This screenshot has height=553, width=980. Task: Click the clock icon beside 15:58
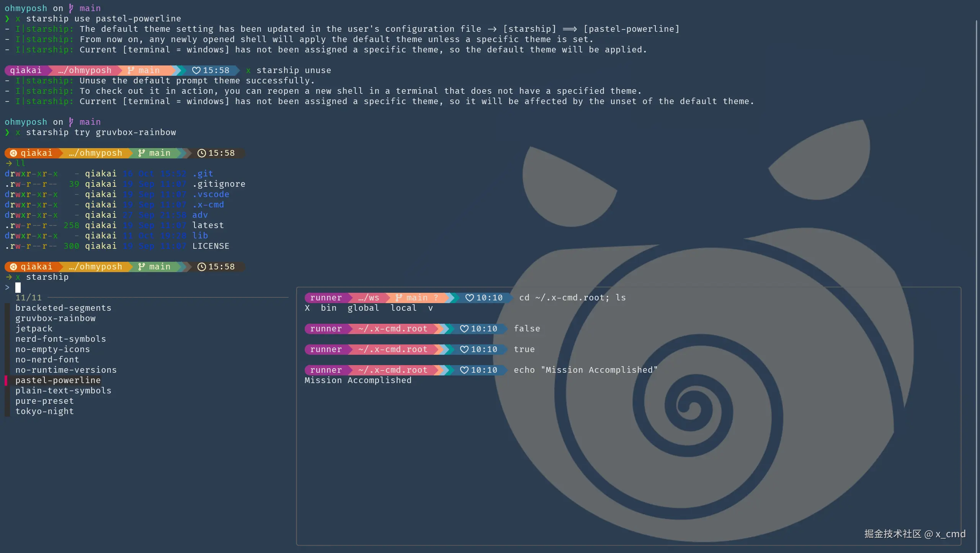coord(201,153)
